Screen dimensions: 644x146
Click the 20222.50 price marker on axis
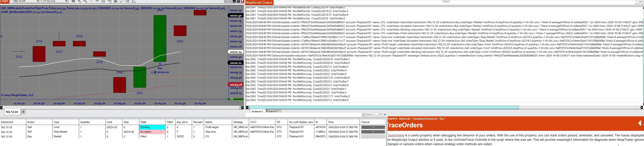pyautogui.click(x=236, y=16)
